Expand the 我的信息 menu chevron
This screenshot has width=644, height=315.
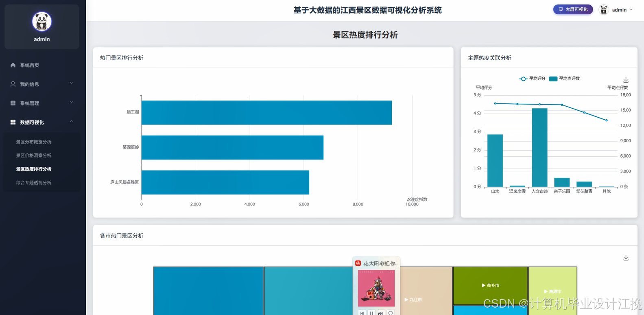[x=72, y=83]
